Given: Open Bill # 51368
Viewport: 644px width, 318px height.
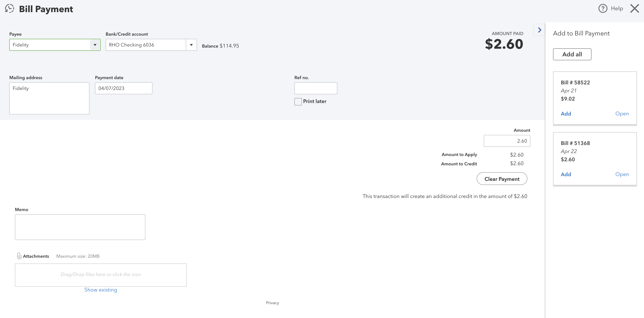Looking at the screenshot, I should click(x=622, y=174).
